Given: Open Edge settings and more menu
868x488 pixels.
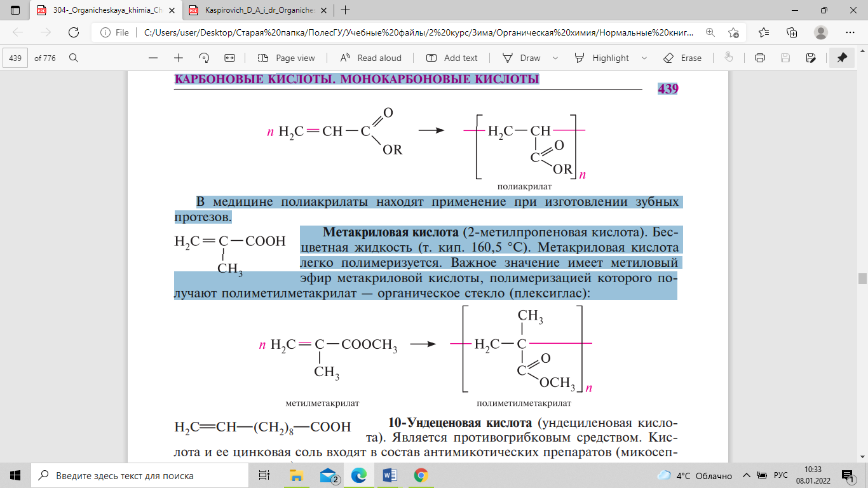Looking at the screenshot, I should point(850,32).
